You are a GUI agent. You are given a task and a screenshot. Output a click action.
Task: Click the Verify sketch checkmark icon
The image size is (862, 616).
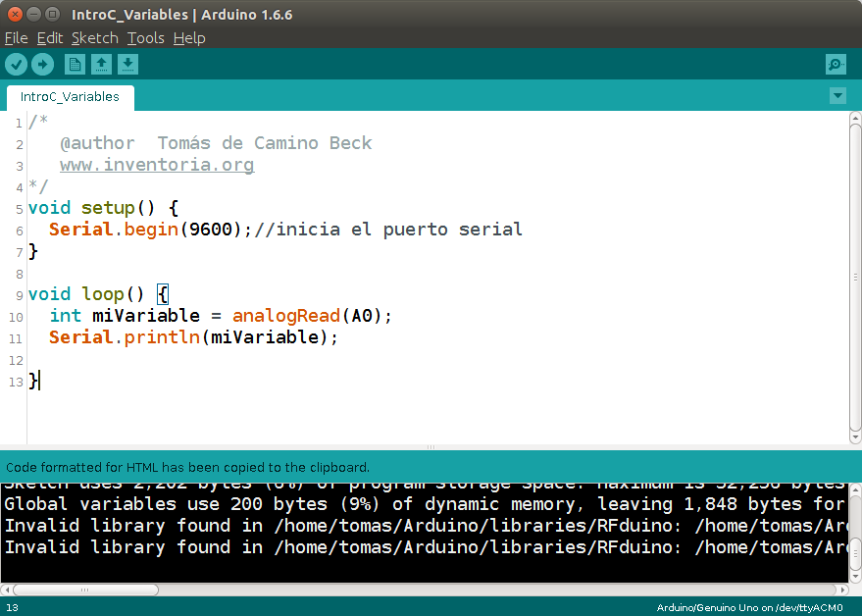(x=17, y=65)
